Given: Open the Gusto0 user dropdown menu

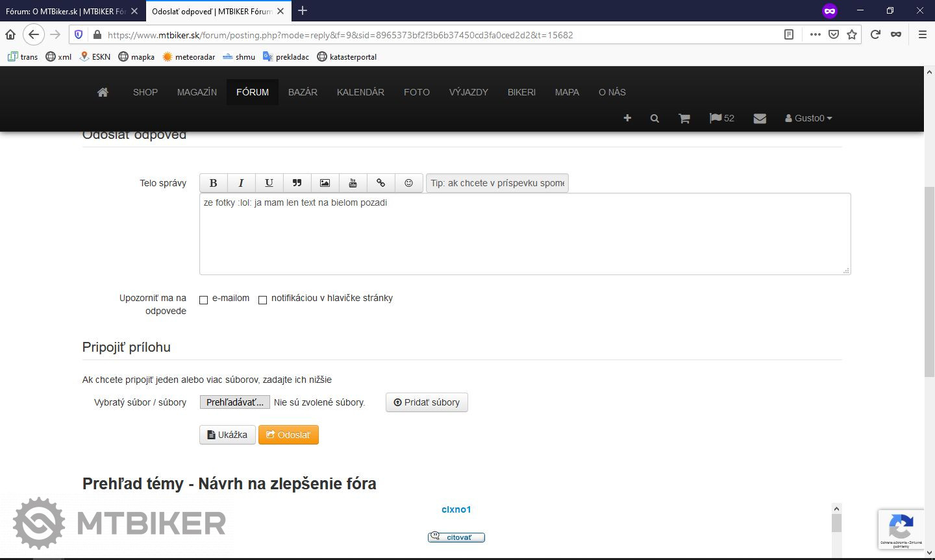Looking at the screenshot, I should click(808, 118).
